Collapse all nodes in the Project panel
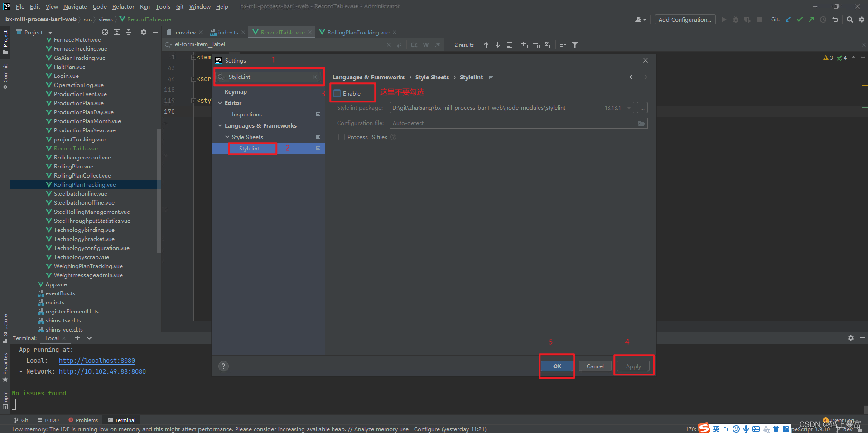The width and height of the screenshot is (868, 433). pyautogui.click(x=129, y=32)
